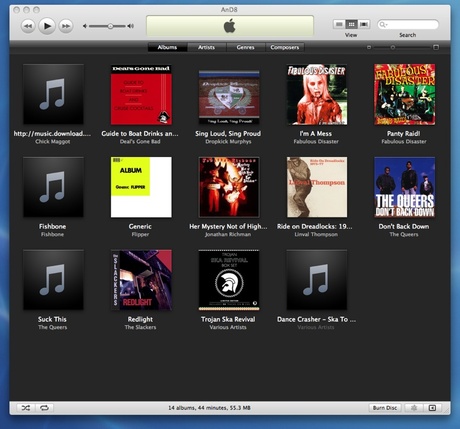Select Trojan Ska Revival album cover
The width and height of the screenshot is (460, 429).
[229, 280]
